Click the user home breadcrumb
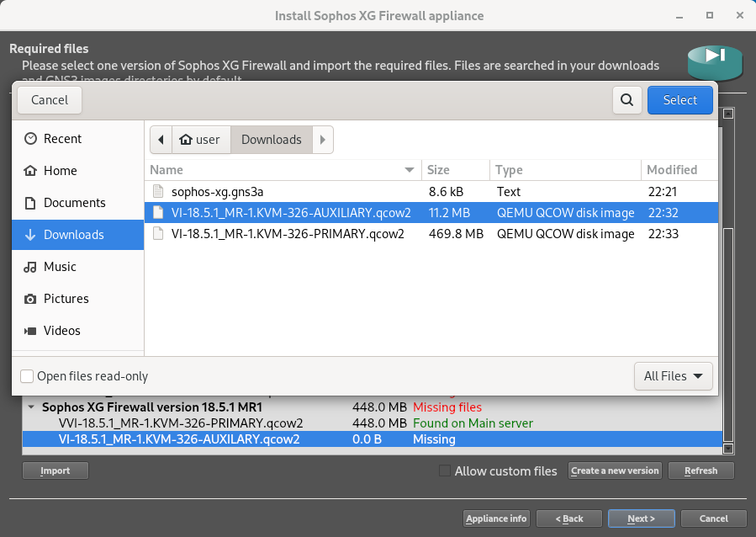The width and height of the screenshot is (756, 537). (201, 140)
